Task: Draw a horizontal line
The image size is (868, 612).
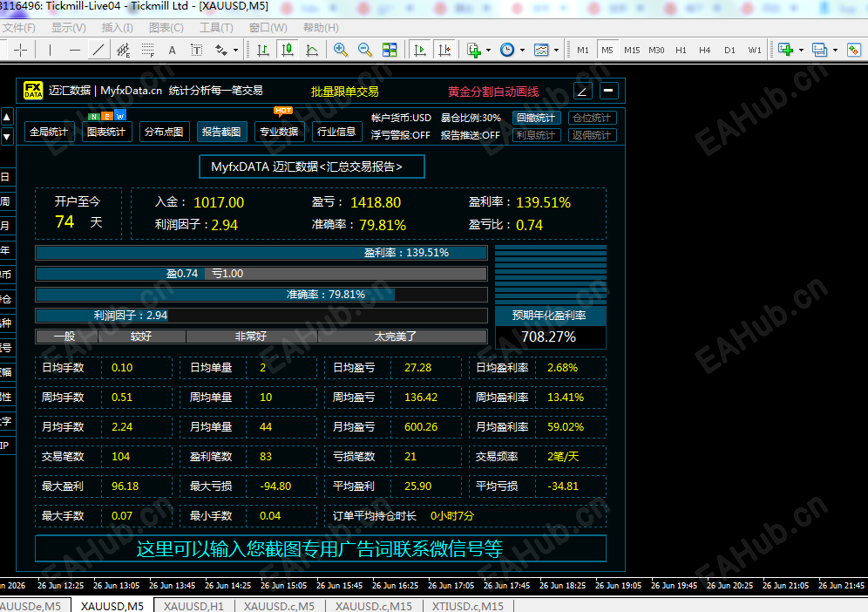Action: 75,51
